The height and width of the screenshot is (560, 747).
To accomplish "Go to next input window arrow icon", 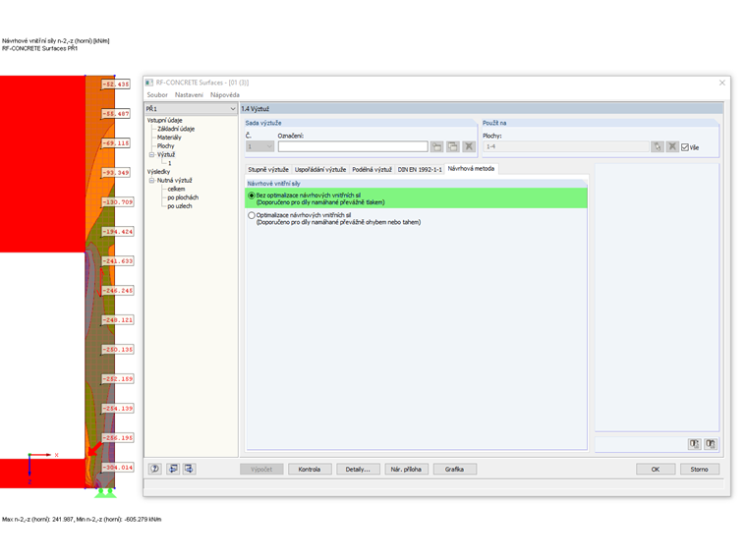I will pos(189,469).
